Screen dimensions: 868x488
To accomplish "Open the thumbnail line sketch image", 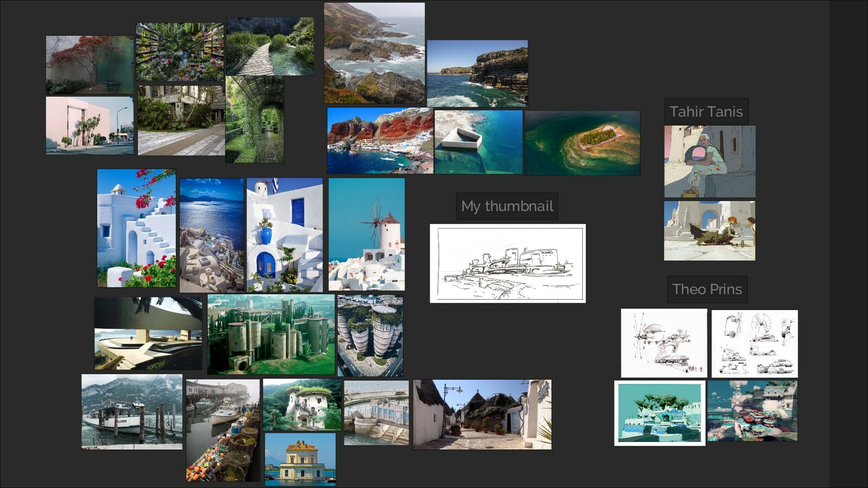I will tap(508, 264).
